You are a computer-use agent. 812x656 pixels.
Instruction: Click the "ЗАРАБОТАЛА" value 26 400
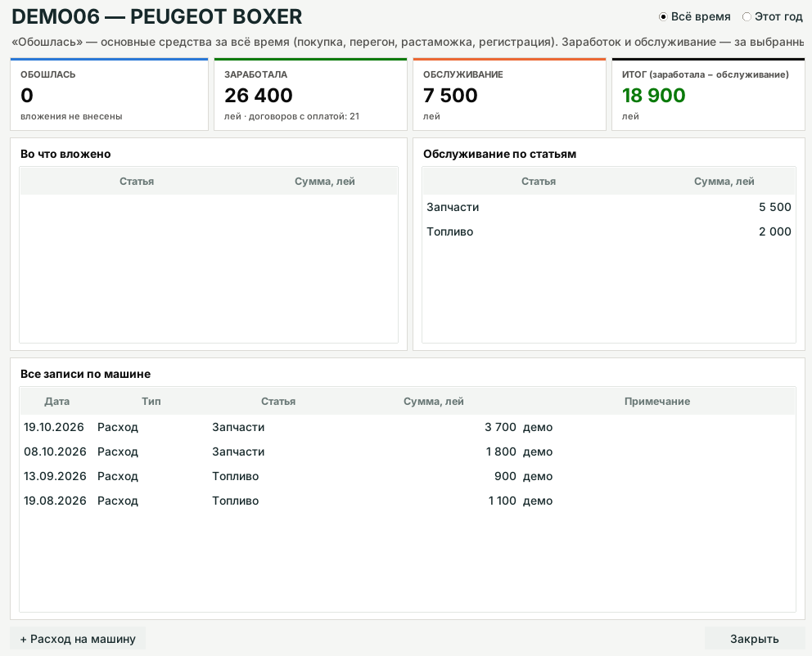[x=259, y=96]
